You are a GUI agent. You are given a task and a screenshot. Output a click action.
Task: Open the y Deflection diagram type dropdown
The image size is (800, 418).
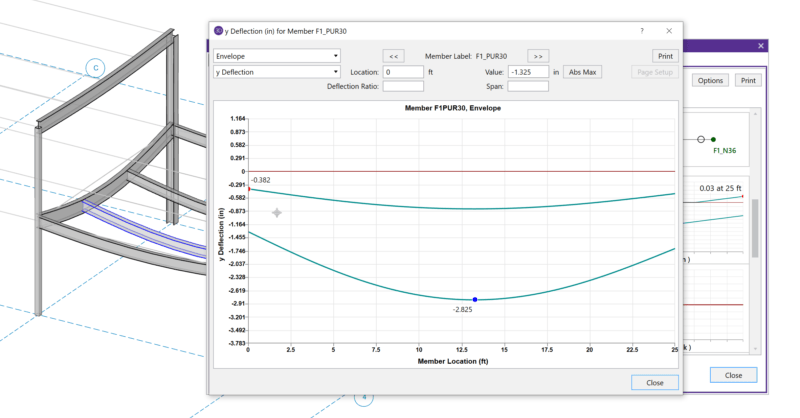click(277, 72)
